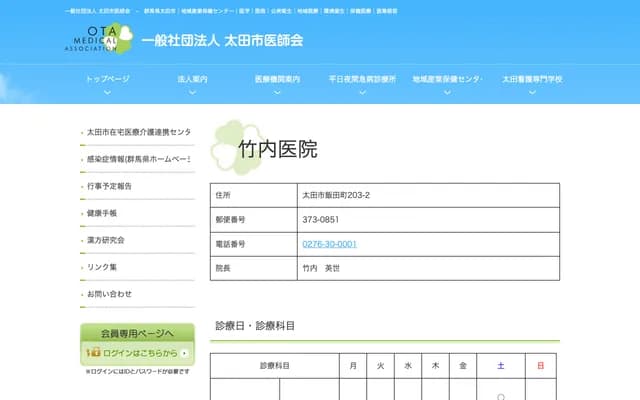The height and width of the screenshot is (400, 640).
Task: Click the arrow icon on login button
Action: pyautogui.click(x=184, y=353)
